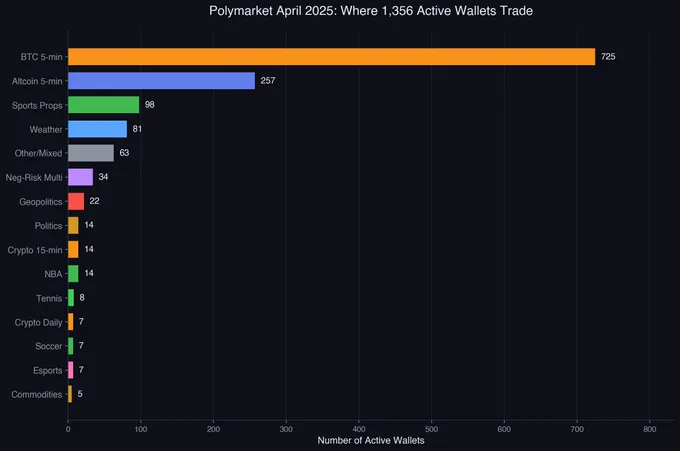Click the value label 81
This screenshot has width=680, height=451.
[x=137, y=129]
